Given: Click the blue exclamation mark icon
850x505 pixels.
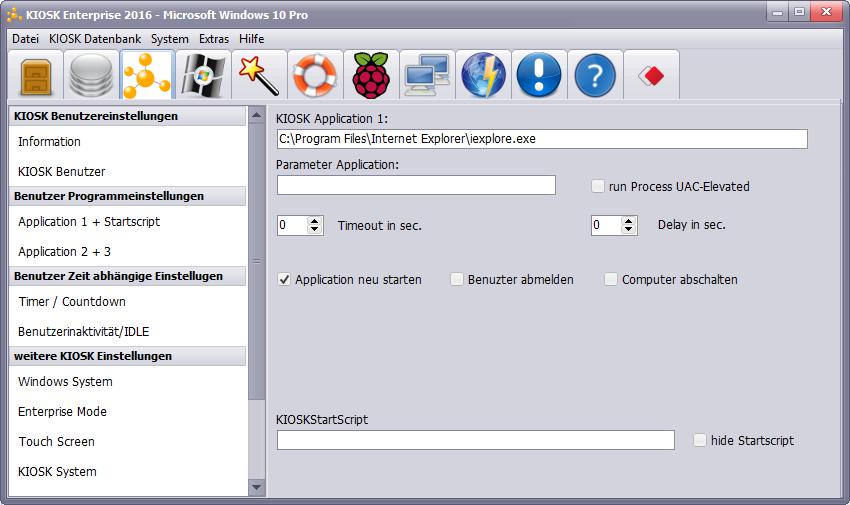Looking at the screenshot, I should [x=539, y=76].
